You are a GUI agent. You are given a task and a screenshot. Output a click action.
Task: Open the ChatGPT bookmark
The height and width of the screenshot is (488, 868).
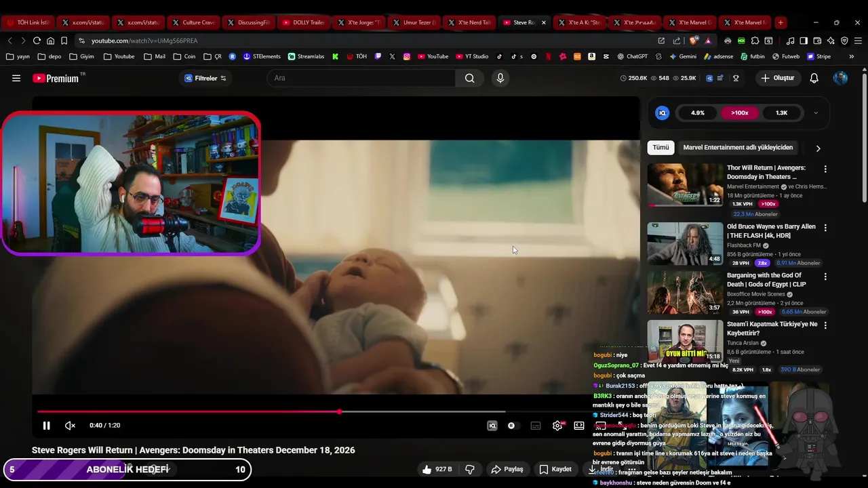[x=633, y=56]
